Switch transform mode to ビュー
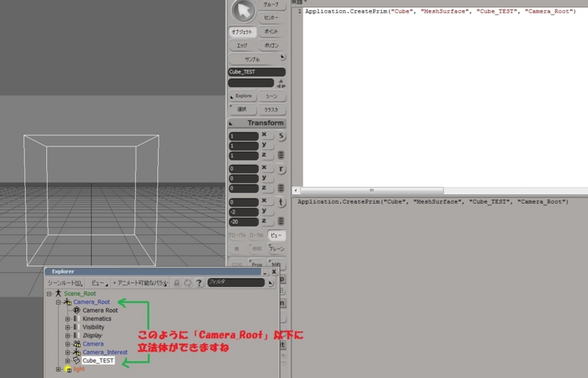The height and width of the screenshot is (378, 588). click(x=276, y=235)
